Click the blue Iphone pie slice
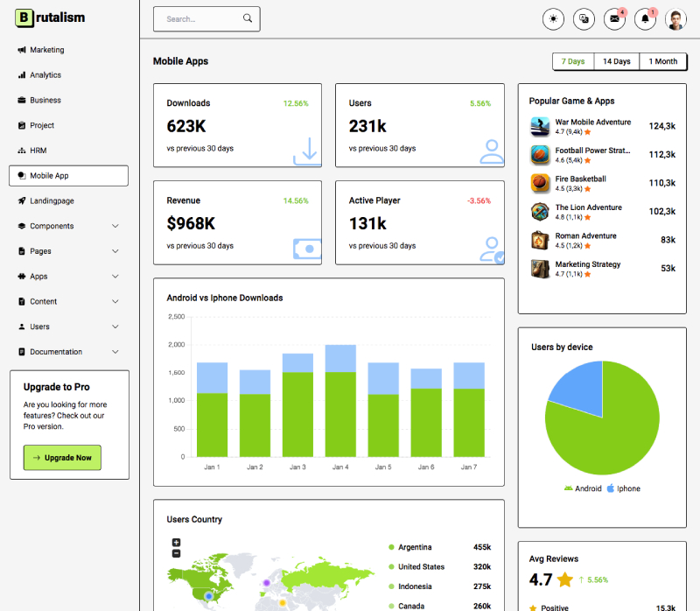 click(x=578, y=390)
